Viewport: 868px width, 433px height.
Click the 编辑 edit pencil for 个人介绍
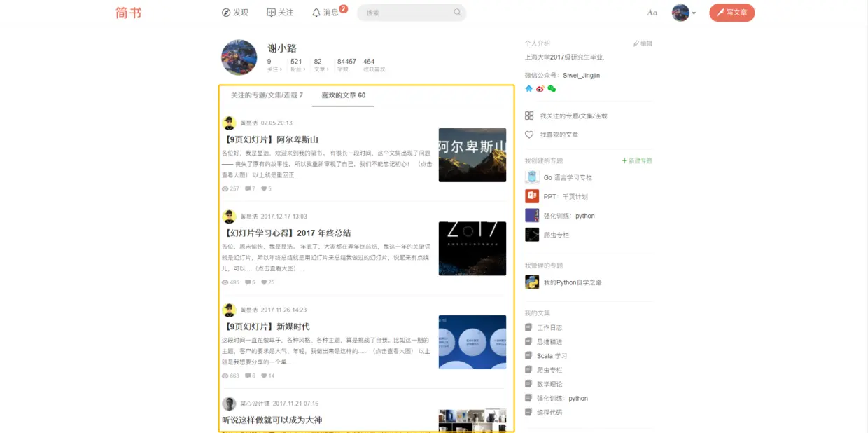pos(643,43)
